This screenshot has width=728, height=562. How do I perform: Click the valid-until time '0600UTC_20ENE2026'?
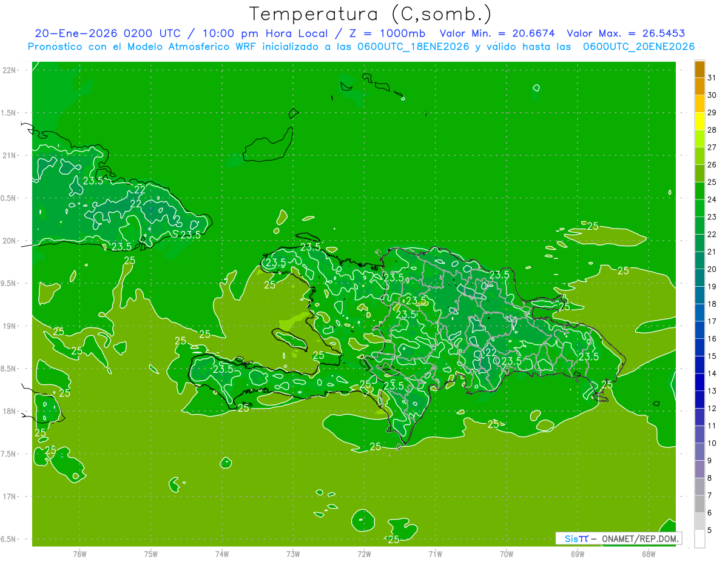tap(638, 47)
